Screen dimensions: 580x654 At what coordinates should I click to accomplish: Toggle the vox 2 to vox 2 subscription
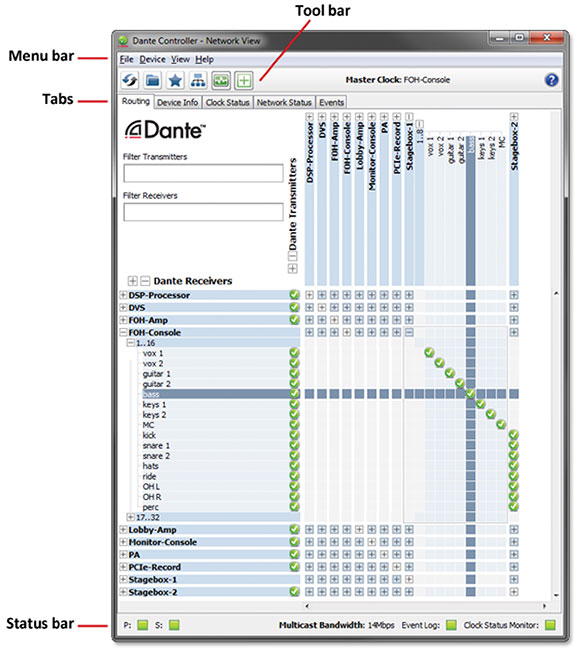(x=439, y=363)
